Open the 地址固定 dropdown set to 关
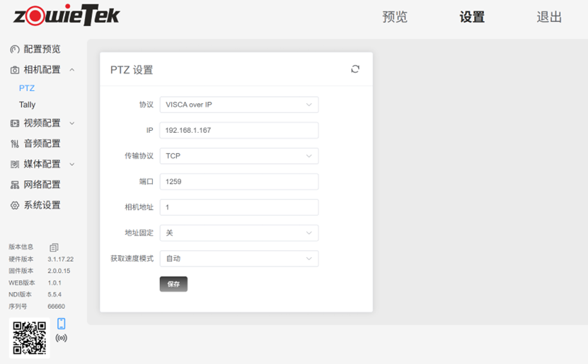The height and width of the screenshot is (364, 588). tap(238, 233)
